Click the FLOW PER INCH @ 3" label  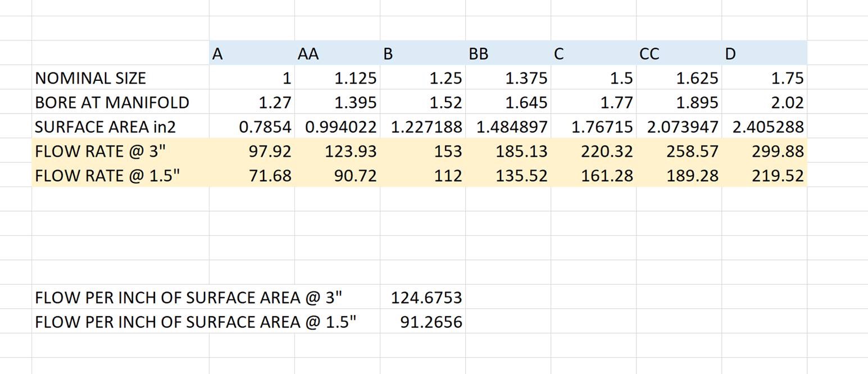click(x=188, y=298)
